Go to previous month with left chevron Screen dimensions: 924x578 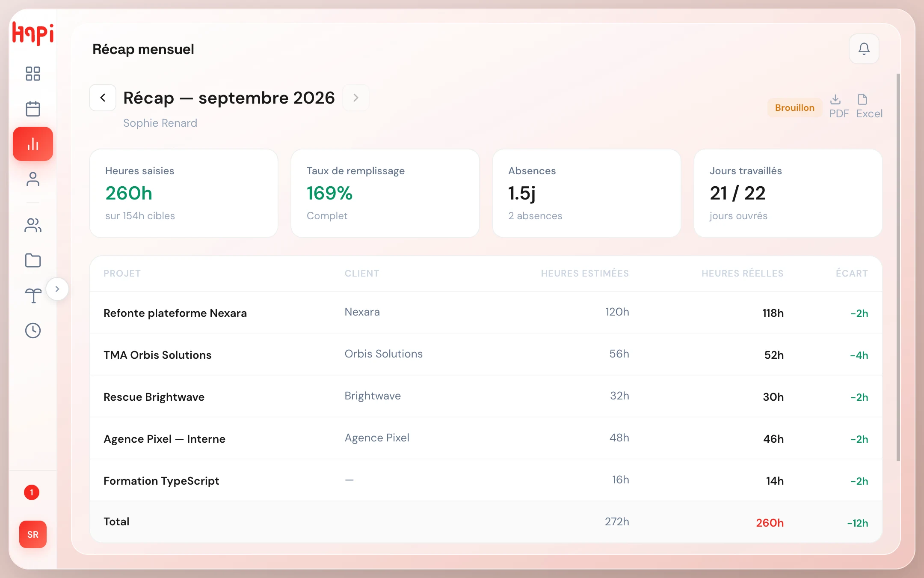coord(103,98)
